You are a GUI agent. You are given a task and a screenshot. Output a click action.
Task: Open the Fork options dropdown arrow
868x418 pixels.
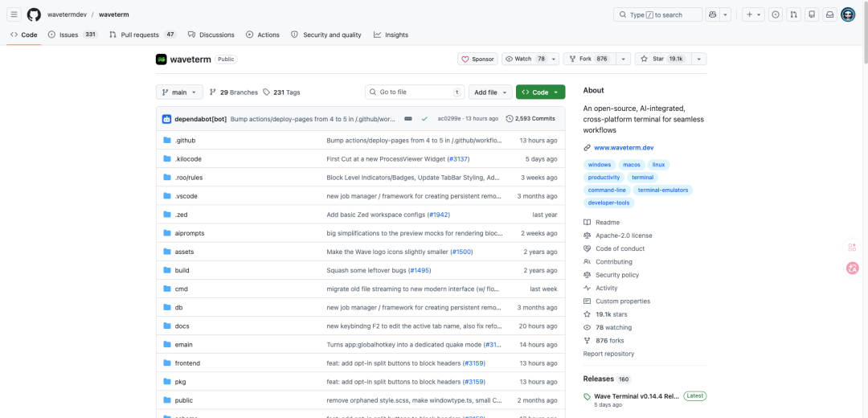624,59
